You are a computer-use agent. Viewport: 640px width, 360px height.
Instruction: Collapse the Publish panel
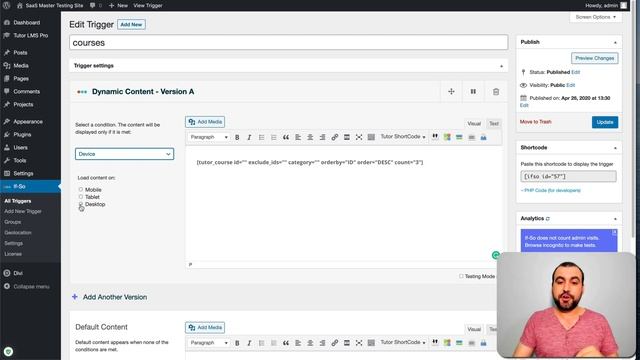(x=615, y=42)
